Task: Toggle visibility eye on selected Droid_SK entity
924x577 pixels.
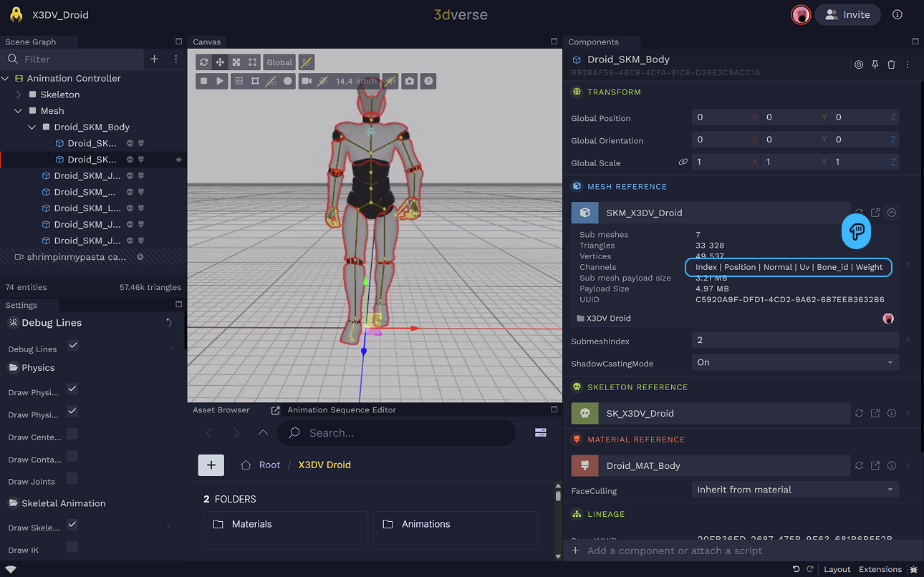Action: (178, 160)
